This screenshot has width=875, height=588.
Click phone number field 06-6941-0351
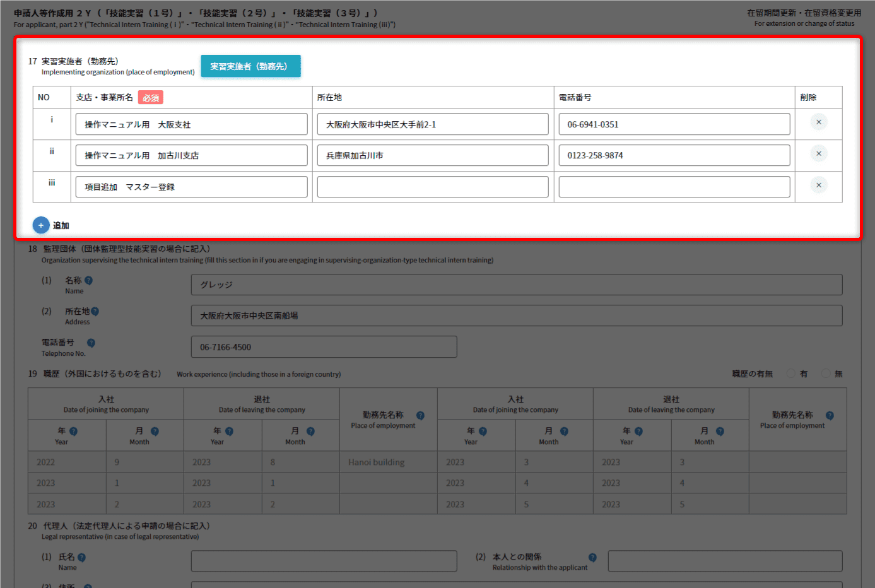coord(674,124)
